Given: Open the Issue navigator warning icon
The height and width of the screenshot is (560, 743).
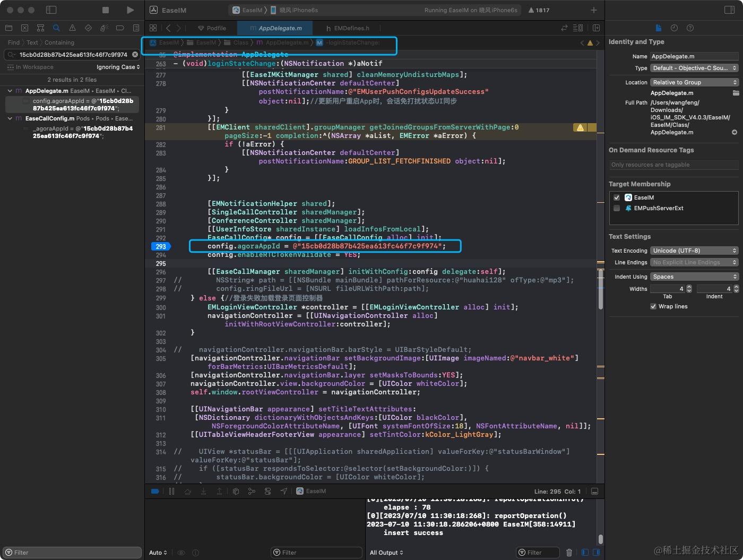Looking at the screenshot, I should (x=72, y=28).
